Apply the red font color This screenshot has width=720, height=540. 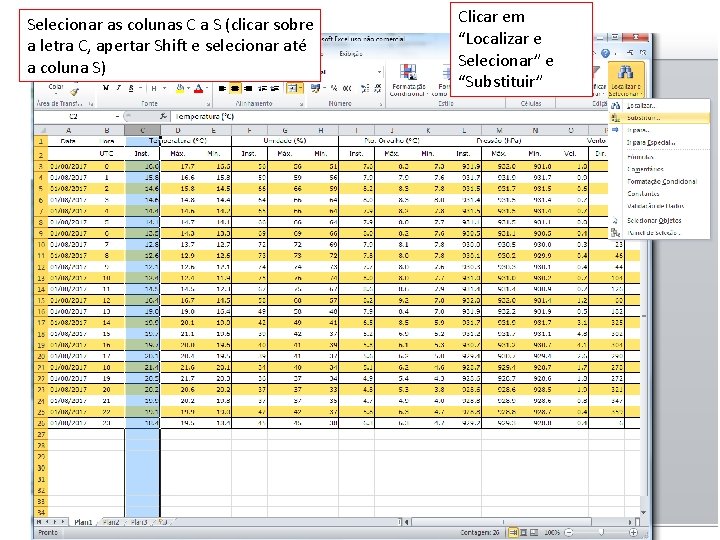198,88
